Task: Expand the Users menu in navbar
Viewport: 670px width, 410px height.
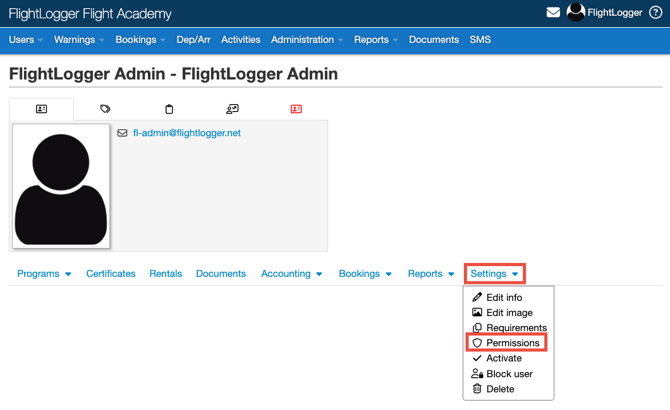Action: coord(25,40)
